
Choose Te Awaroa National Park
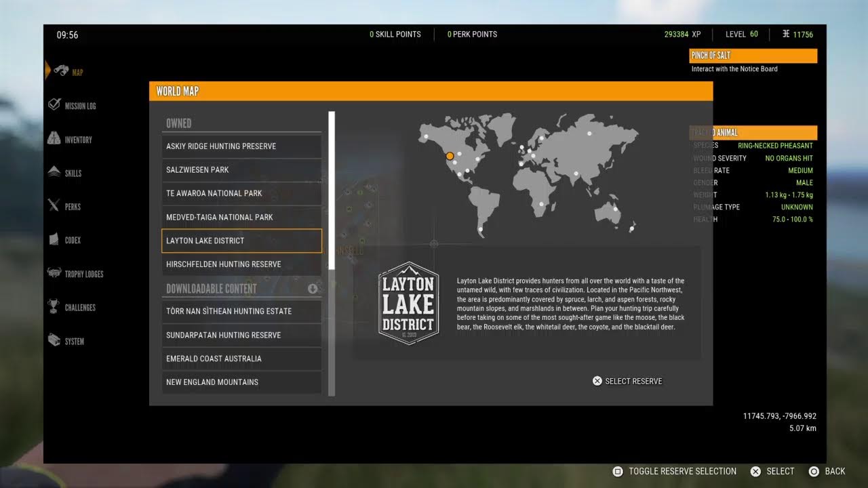pyautogui.click(x=241, y=193)
